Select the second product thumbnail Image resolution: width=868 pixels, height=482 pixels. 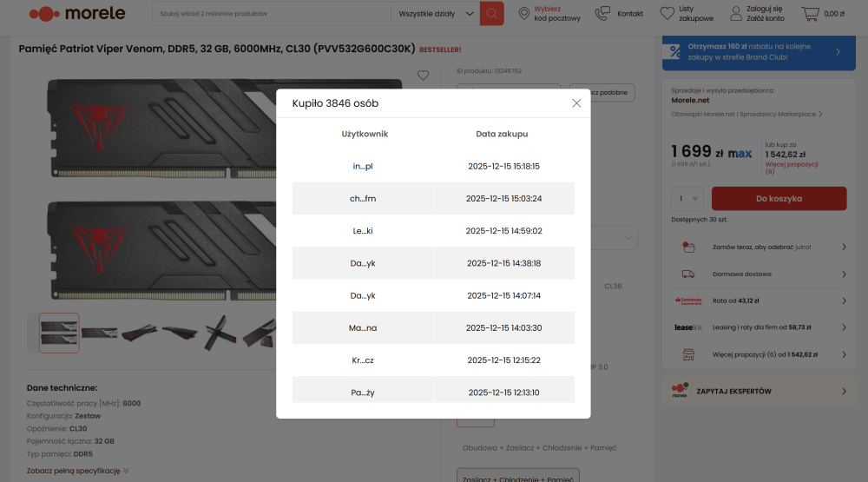tap(99, 333)
